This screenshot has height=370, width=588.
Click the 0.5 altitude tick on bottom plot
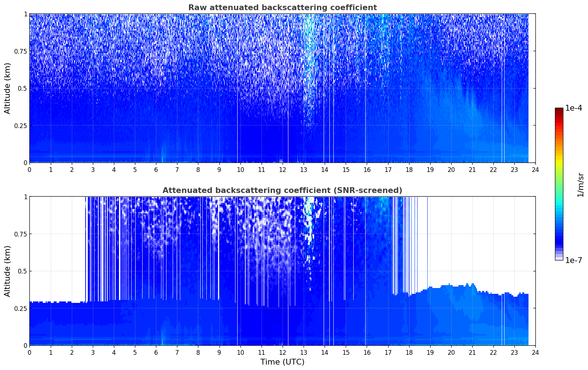tap(23, 271)
